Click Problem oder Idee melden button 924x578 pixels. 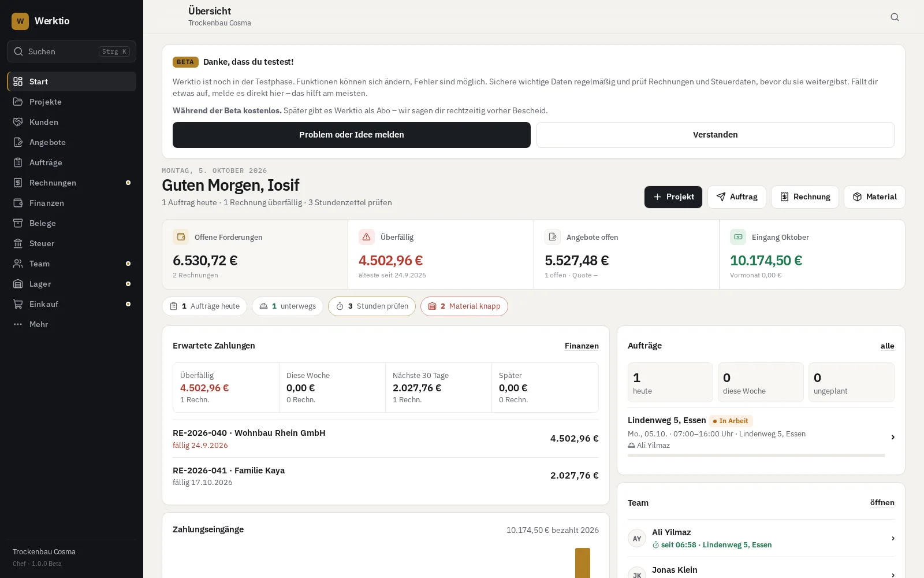[352, 135]
